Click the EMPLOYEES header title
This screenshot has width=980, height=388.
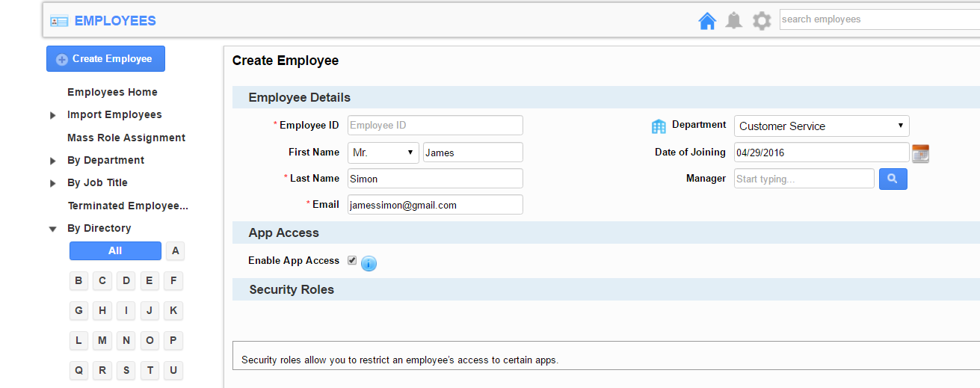click(115, 21)
